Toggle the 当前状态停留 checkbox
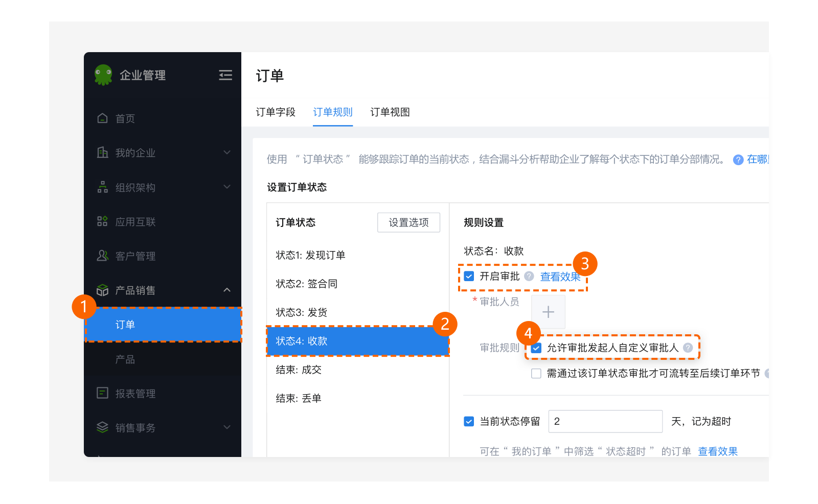The width and height of the screenshot is (818, 504). tap(469, 421)
